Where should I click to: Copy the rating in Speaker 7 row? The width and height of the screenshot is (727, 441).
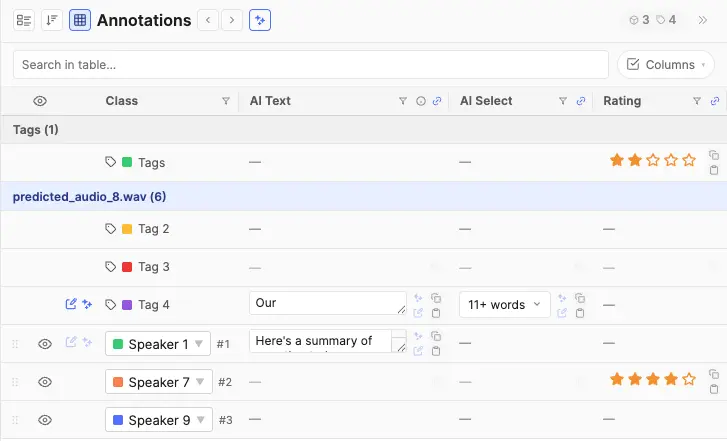714,374
